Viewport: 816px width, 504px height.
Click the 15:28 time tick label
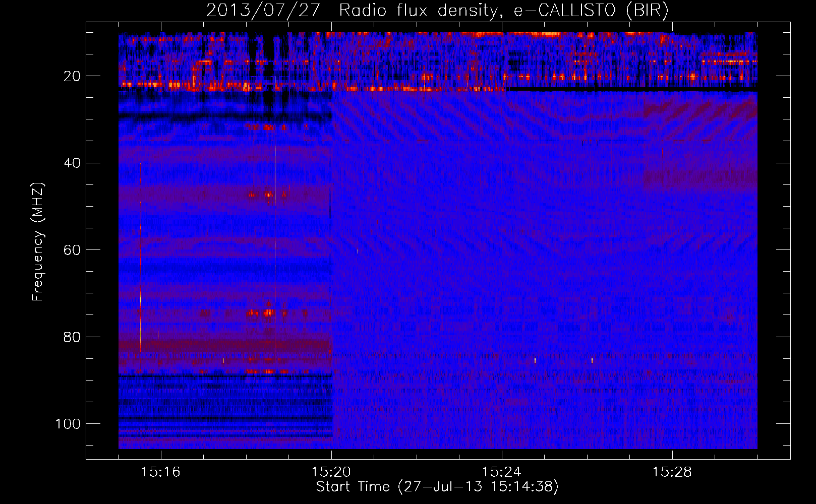[x=672, y=472]
